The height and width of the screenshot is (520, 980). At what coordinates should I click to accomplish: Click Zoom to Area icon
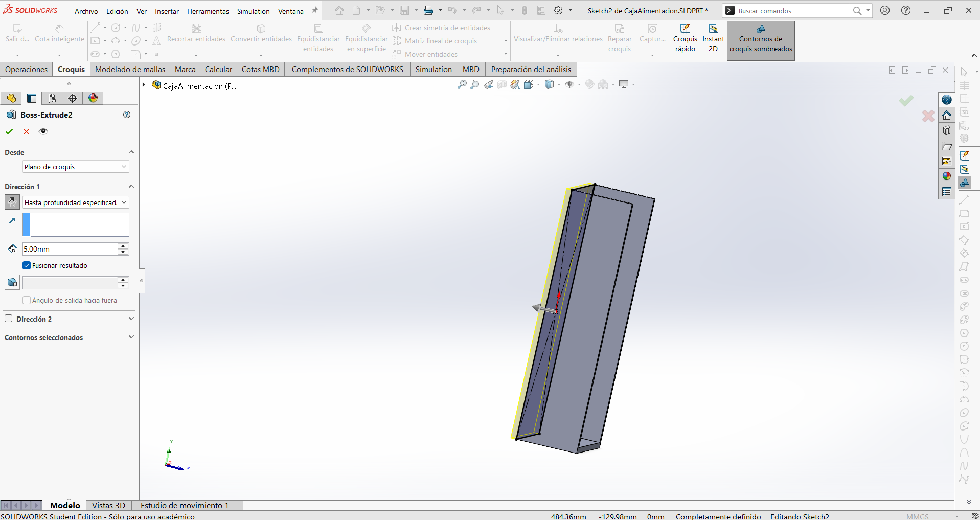(475, 85)
